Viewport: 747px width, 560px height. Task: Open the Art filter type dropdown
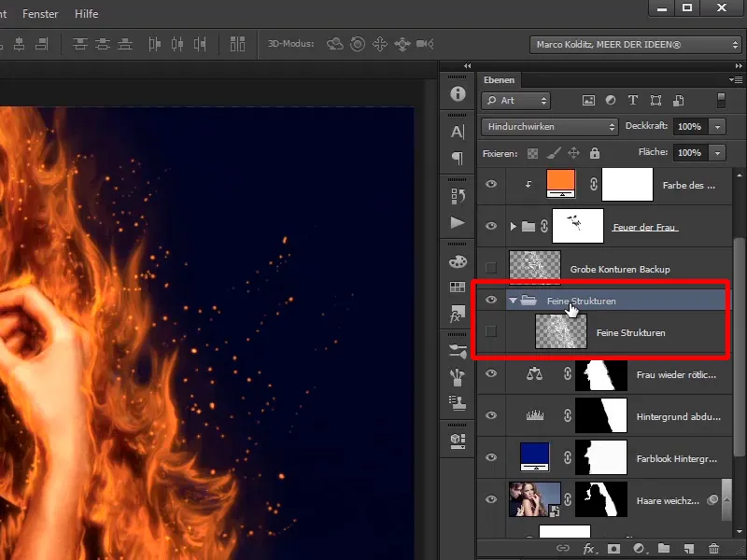(516, 101)
